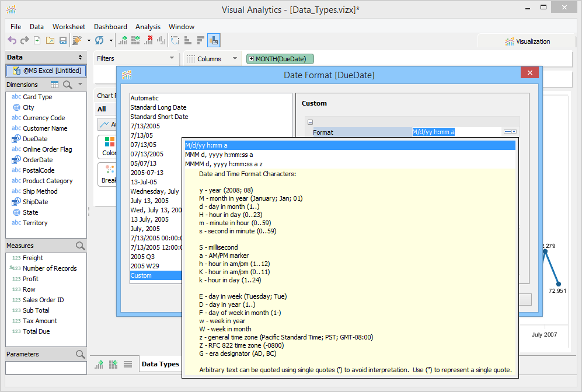Open the Worksheet menu

[x=68, y=27]
